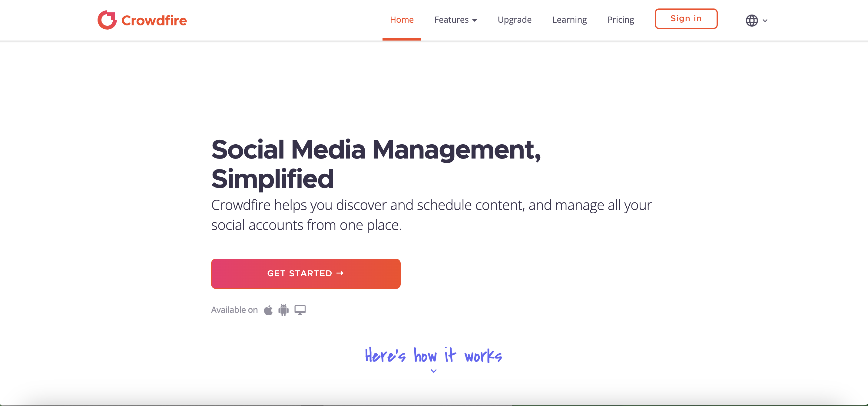Viewport: 868px width, 406px height.
Task: Click the Android app icon
Action: click(283, 310)
